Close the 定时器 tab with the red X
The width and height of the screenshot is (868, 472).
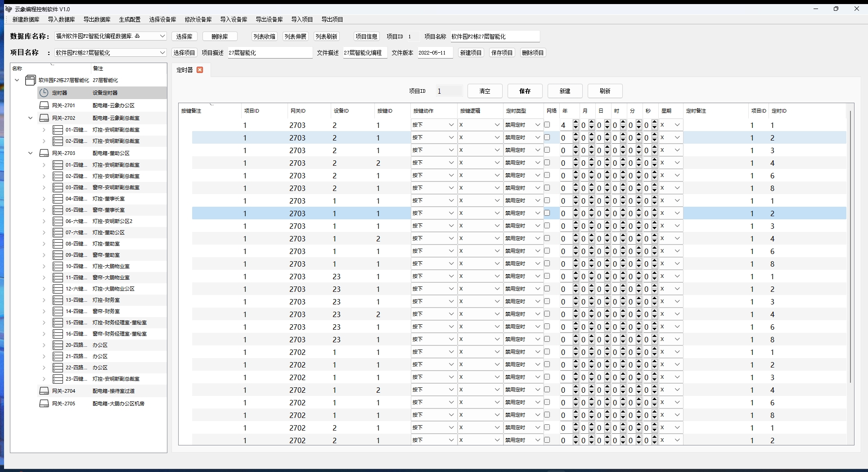(x=200, y=70)
